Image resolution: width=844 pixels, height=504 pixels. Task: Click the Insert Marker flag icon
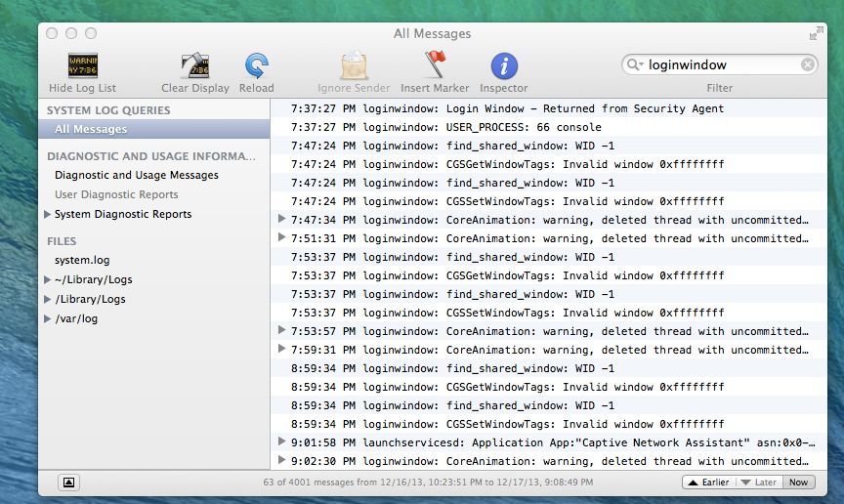(435, 64)
